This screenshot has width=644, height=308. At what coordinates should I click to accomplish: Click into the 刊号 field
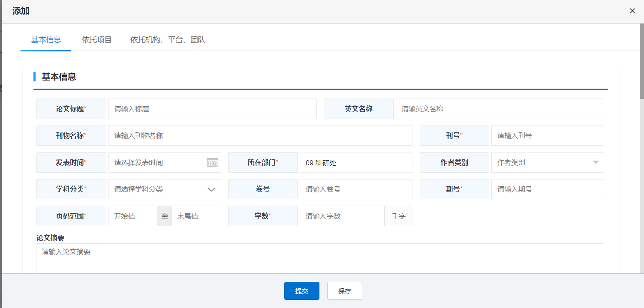coord(547,135)
